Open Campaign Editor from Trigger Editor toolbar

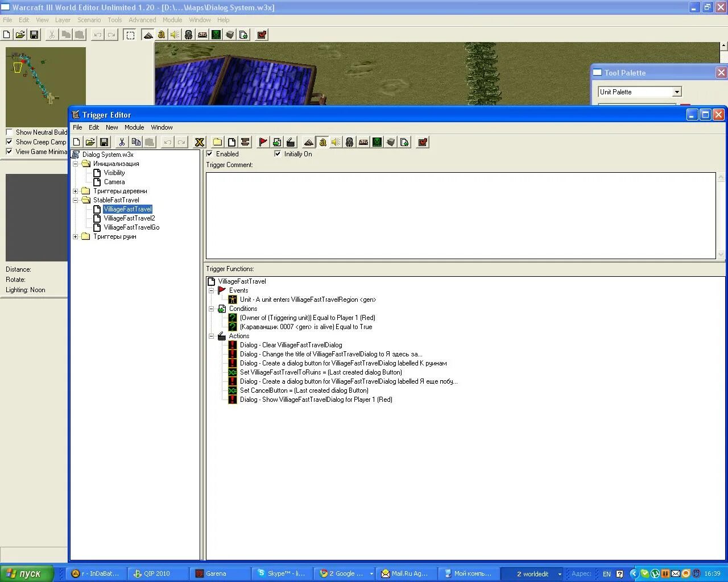click(363, 142)
